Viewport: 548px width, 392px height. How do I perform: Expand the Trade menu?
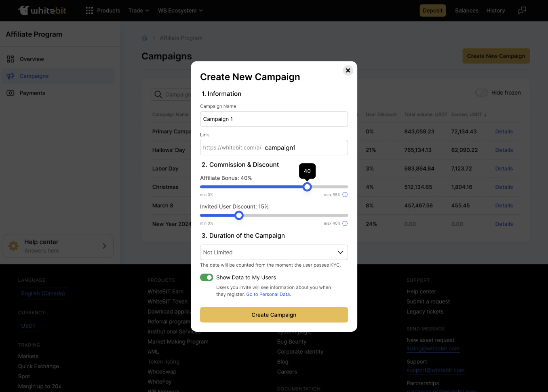139,11
